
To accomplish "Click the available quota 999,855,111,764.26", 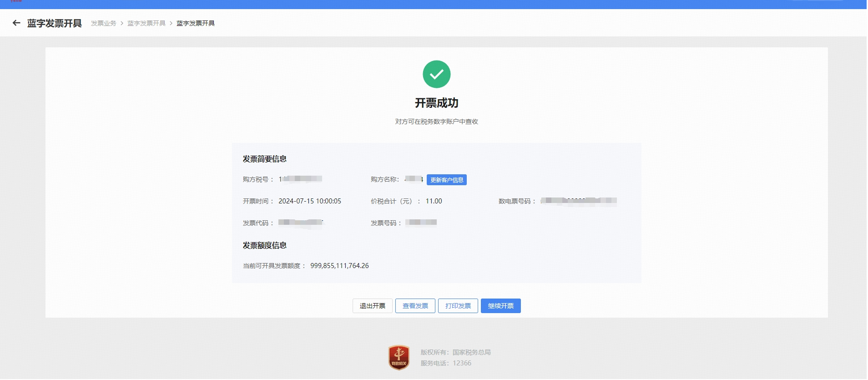I will coord(339,266).
